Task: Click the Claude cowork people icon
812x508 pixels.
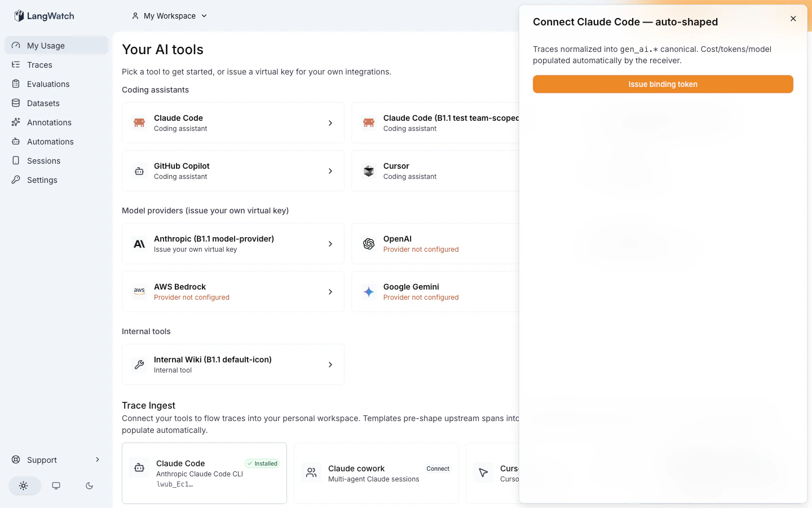Action: [311, 472]
